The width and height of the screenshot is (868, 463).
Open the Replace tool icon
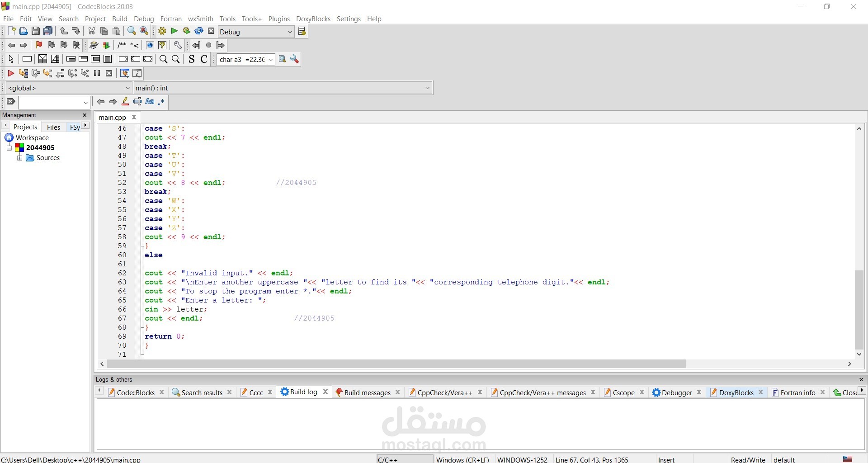click(144, 31)
